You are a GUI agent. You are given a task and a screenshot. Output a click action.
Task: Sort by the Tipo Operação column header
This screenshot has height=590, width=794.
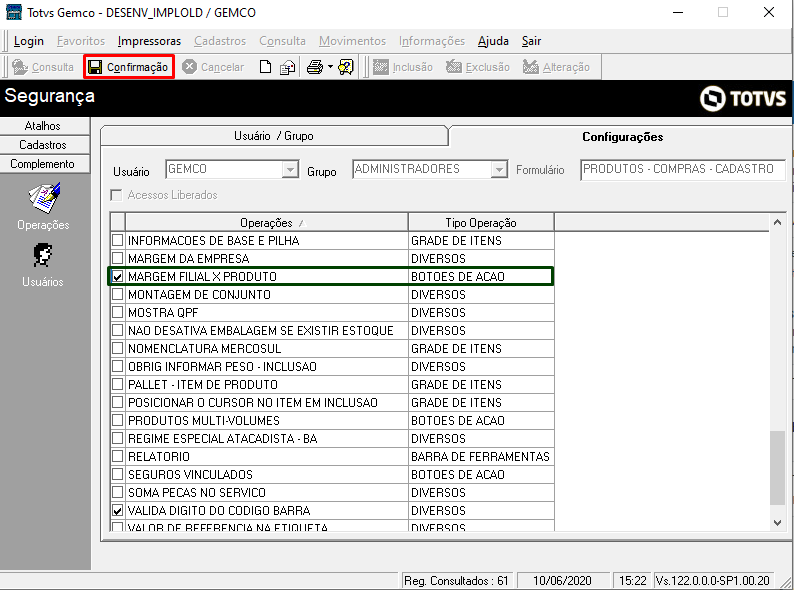coord(481,223)
